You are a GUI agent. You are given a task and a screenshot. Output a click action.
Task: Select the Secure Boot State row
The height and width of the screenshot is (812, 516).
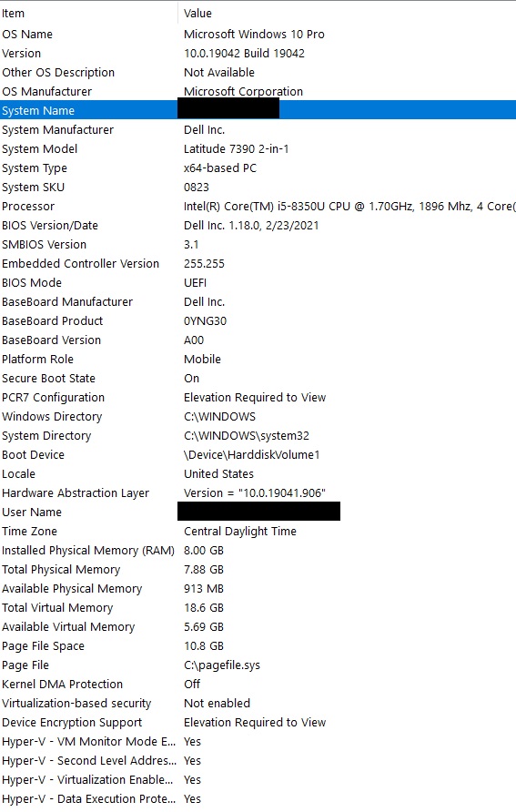pos(258,378)
